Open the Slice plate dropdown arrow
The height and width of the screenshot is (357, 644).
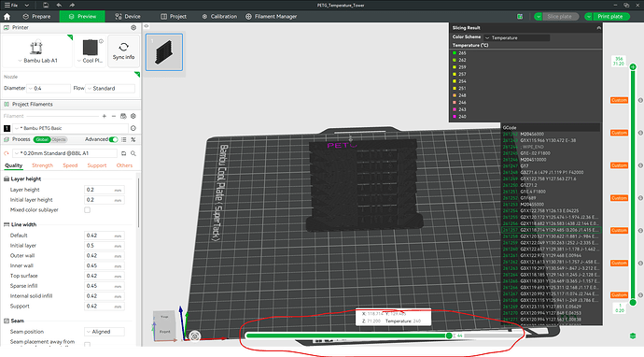point(538,17)
